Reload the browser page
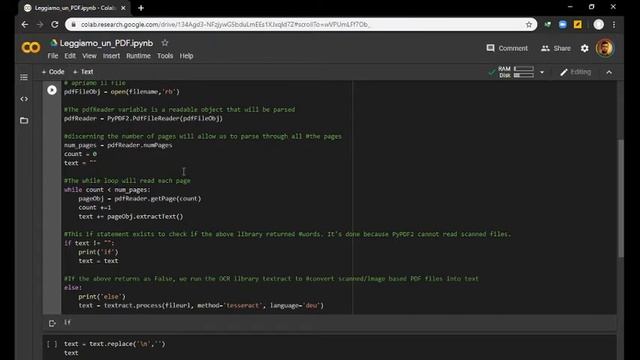The height and width of the screenshot is (360, 640). (55, 24)
